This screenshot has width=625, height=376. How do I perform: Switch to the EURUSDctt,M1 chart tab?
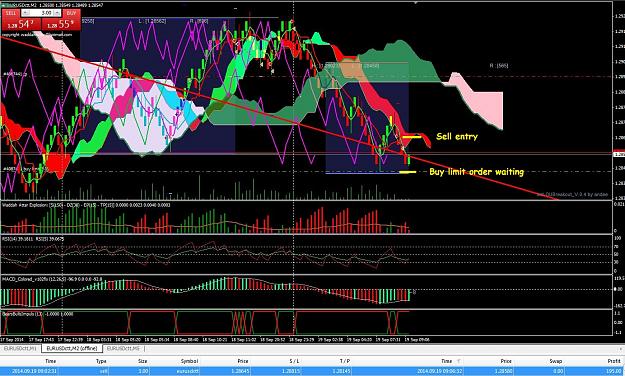[20, 348]
